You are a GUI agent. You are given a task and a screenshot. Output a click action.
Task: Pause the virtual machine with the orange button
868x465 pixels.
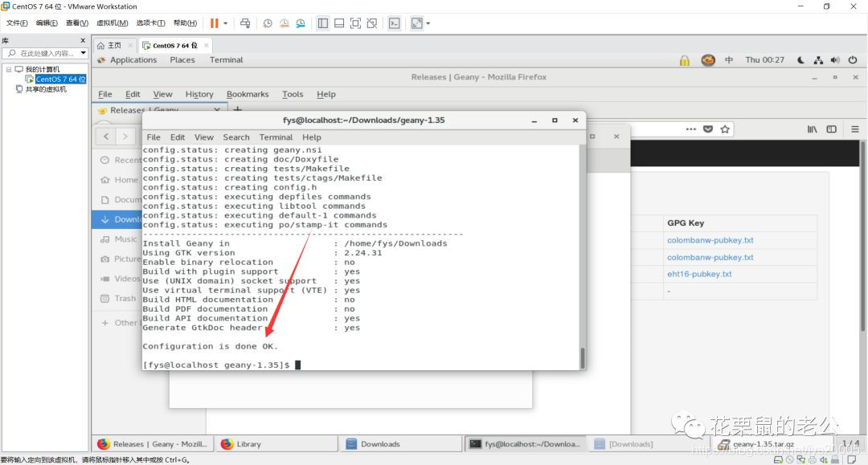tap(215, 23)
